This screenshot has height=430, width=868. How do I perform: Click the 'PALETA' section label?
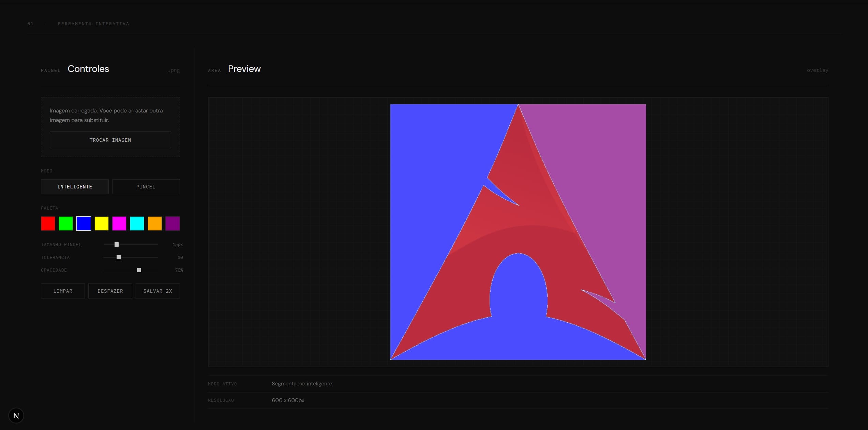(49, 208)
